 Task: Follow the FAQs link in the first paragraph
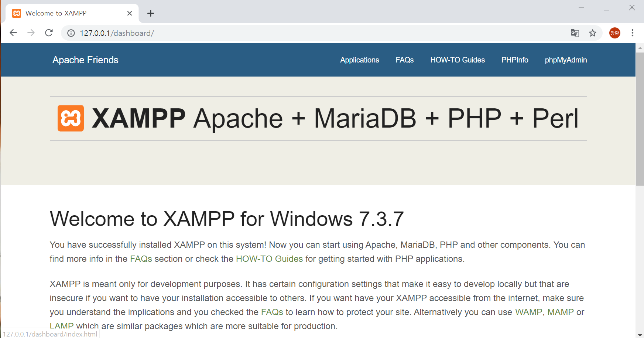[x=141, y=259]
